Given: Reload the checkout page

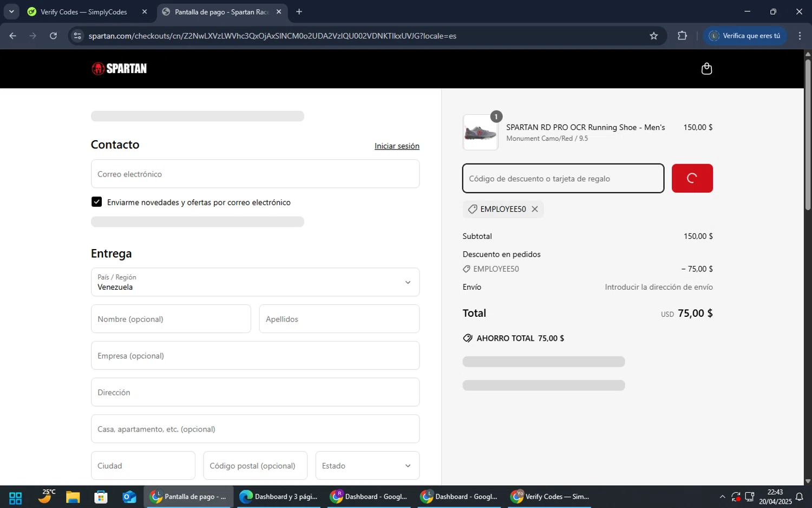Looking at the screenshot, I should tap(53, 36).
